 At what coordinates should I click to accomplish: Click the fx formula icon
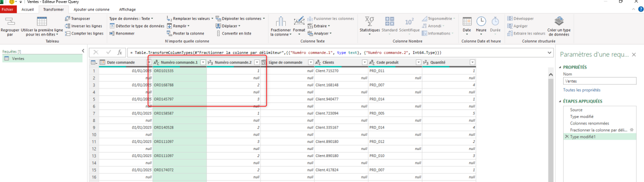(x=120, y=52)
